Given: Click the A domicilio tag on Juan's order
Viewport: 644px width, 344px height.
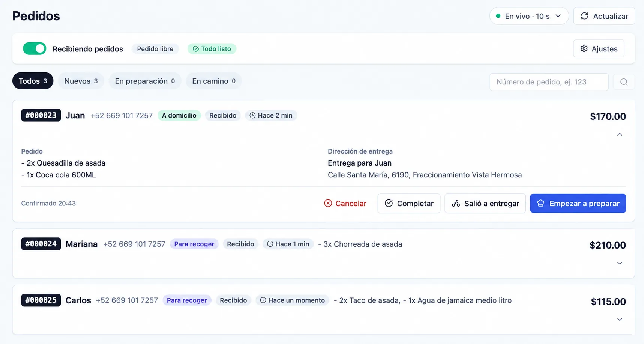Looking at the screenshot, I should tap(179, 115).
